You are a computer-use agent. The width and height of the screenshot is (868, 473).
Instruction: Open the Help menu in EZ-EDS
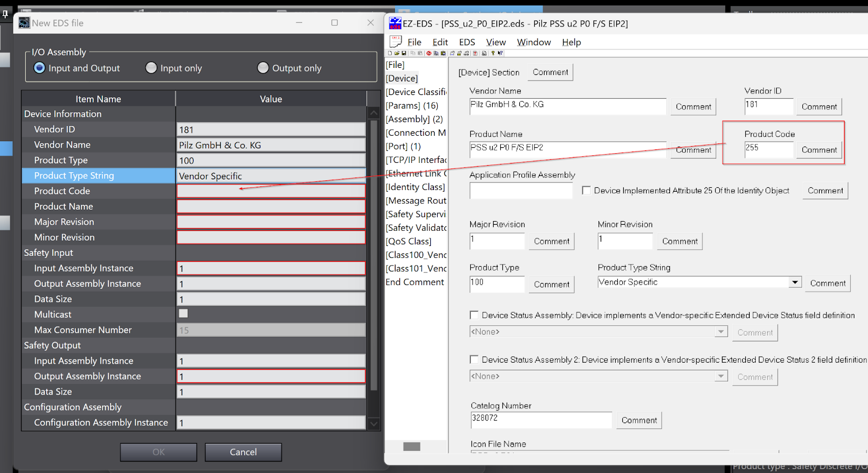(x=571, y=42)
